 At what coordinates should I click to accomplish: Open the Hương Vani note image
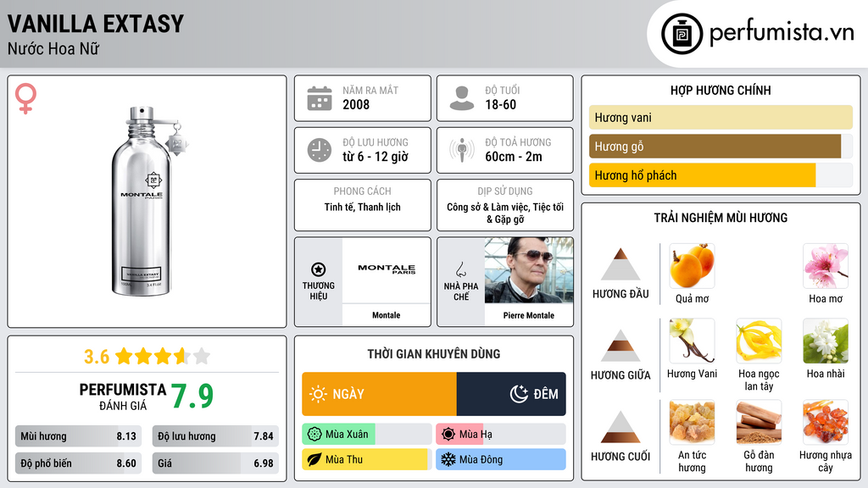tap(692, 341)
